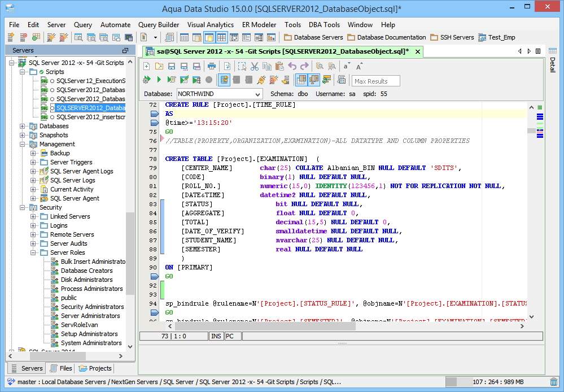Click the Max Results input field

(376, 81)
